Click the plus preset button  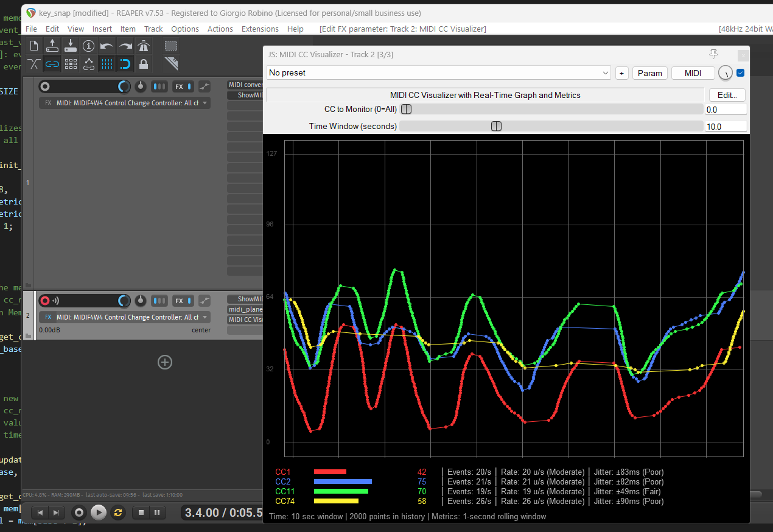pos(621,73)
